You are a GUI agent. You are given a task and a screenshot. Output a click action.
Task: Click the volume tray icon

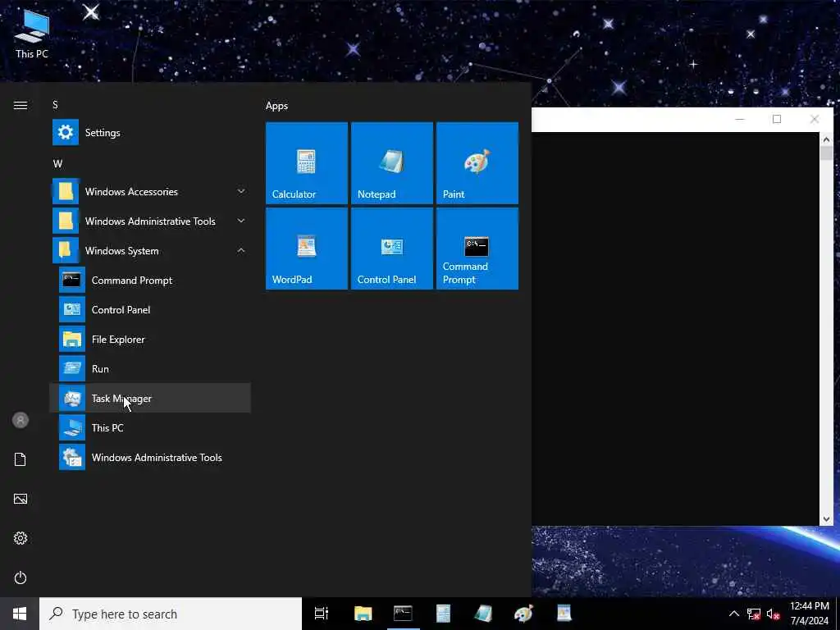(x=773, y=614)
